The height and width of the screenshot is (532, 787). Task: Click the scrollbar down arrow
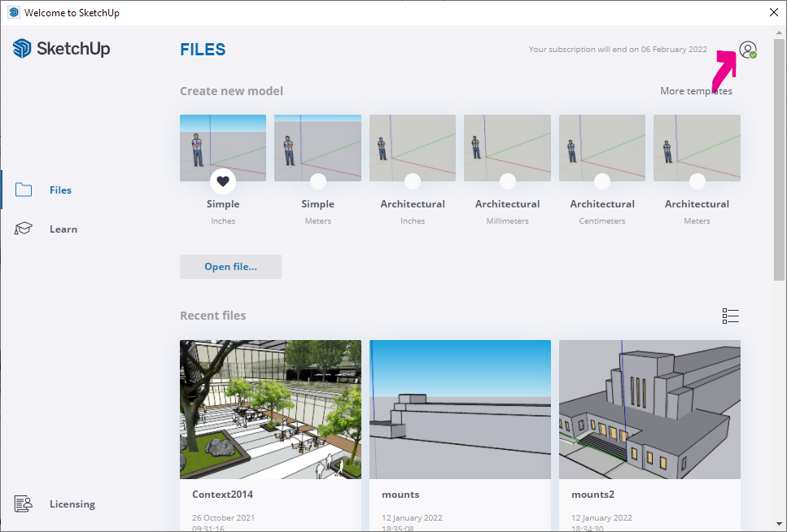pyautogui.click(x=780, y=525)
